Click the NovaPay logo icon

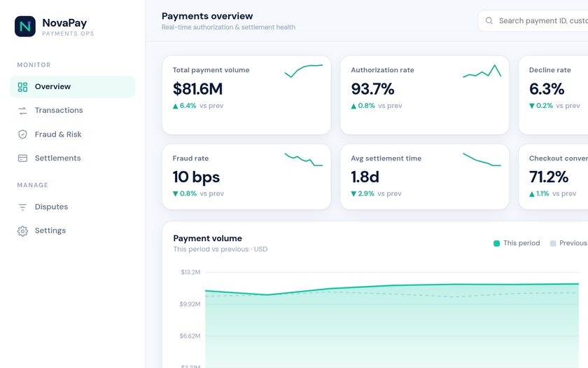(25, 27)
